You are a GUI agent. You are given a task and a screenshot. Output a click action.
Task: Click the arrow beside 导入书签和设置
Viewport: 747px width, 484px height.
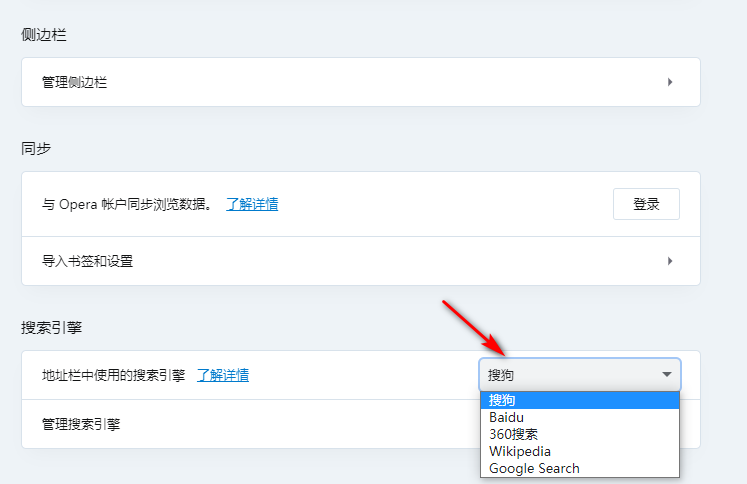pyautogui.click(x=670, y=261)
